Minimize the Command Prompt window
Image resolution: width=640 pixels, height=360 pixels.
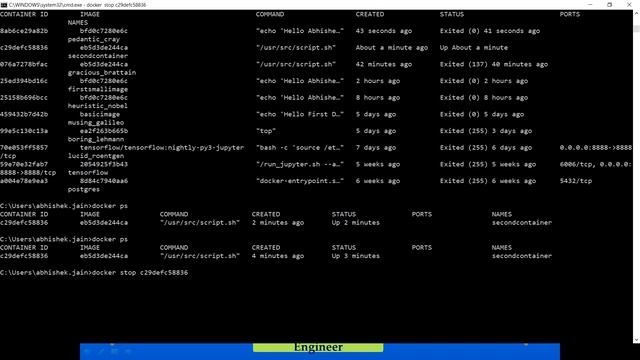point(590,5)
